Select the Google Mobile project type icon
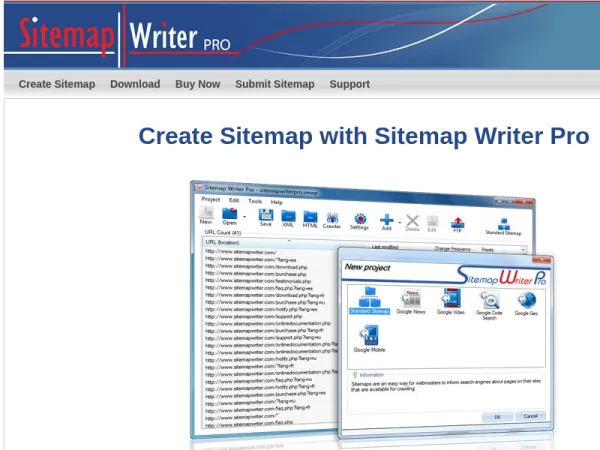Image resolution: width=600 pixels, height=450 pixels. [370, 339]
